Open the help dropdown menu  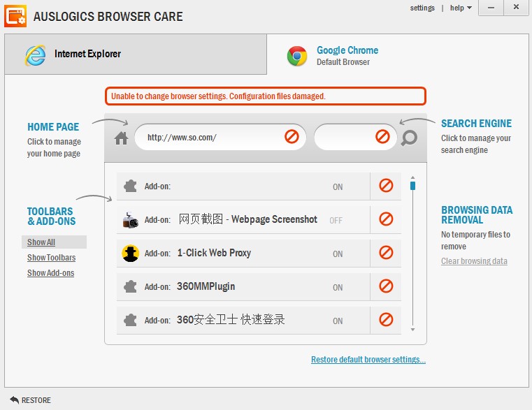point(461,8)
